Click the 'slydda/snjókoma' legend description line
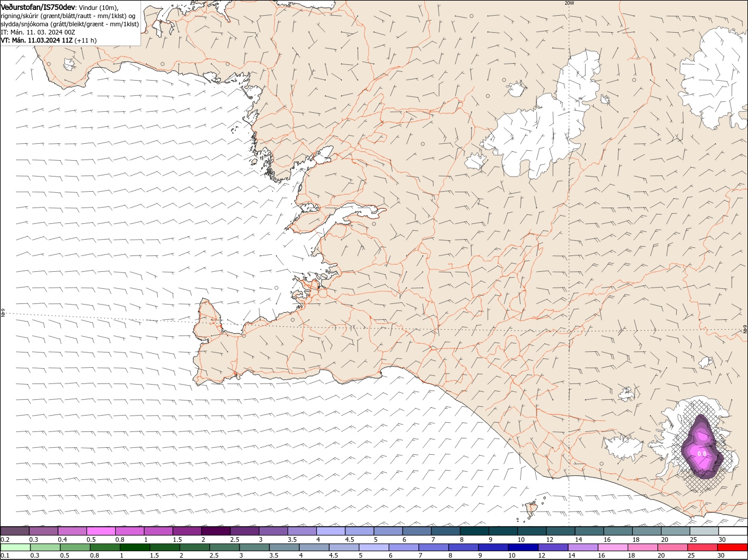This screenshot has height=560, width=748. [70, 24]
